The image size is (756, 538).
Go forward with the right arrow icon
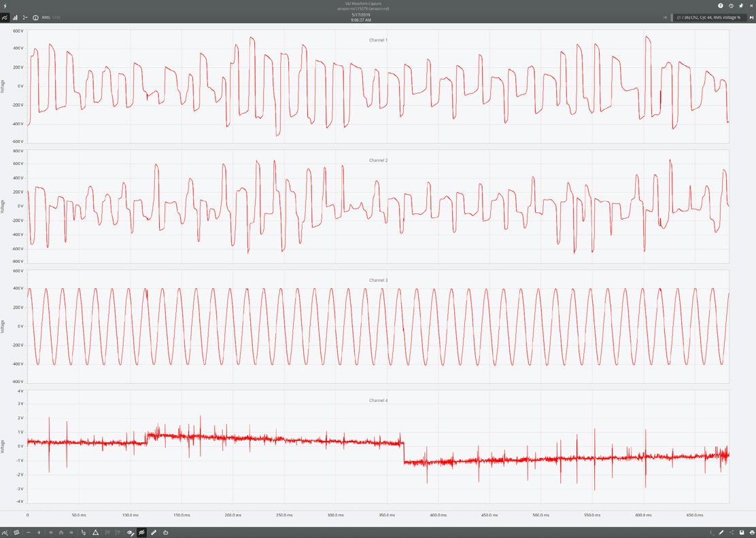coord(71,533)
